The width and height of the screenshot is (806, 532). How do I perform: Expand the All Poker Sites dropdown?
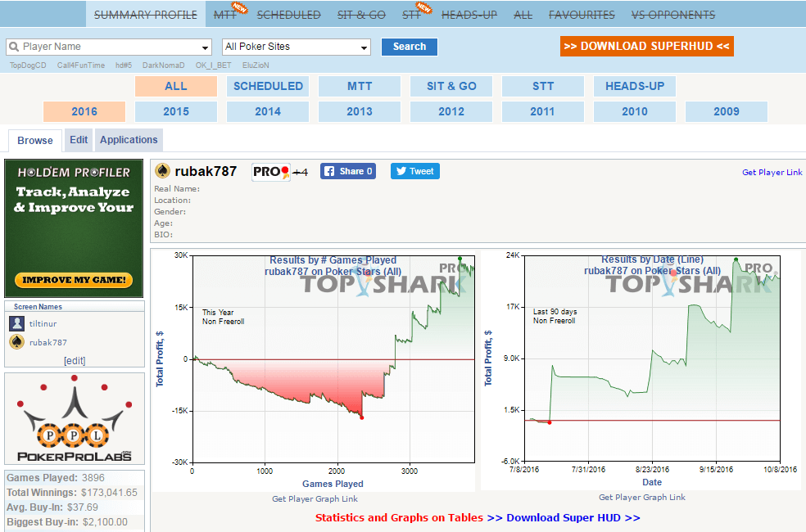364,47
